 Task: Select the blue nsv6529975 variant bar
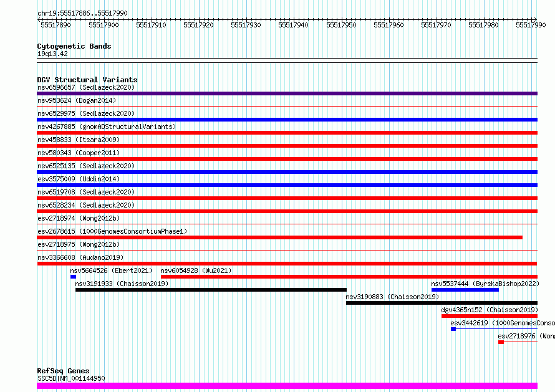[x=287, y=120]
